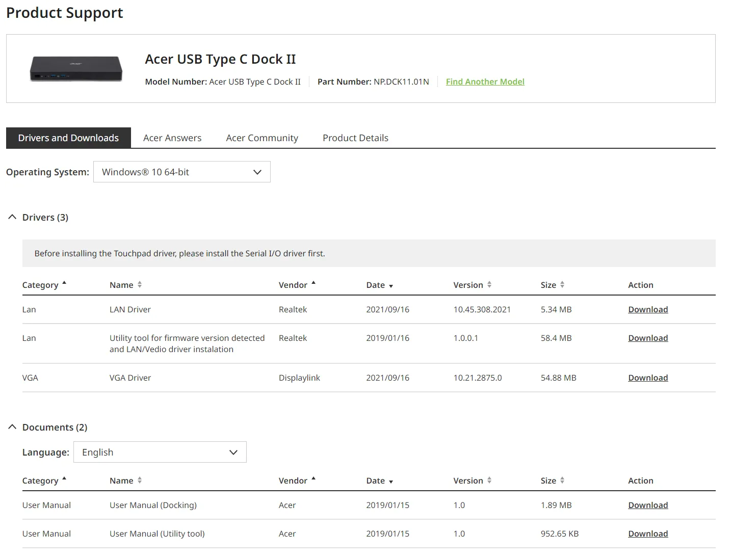Open the Product Details tab

[x=355, y=138]
